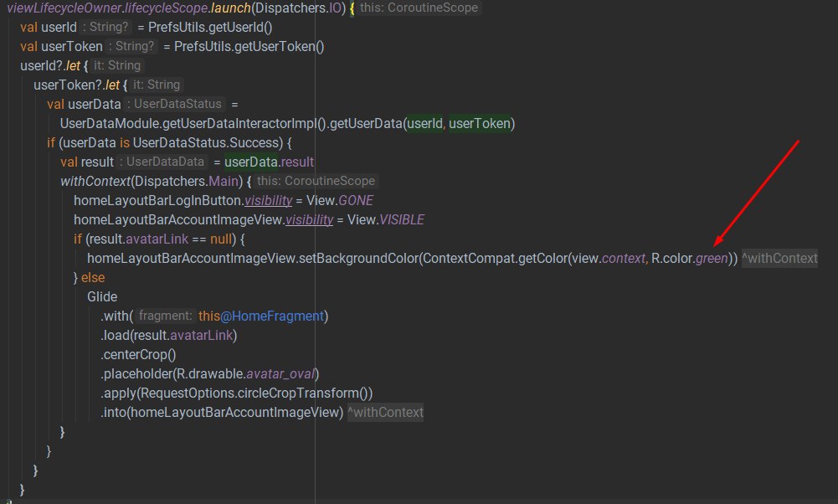Click the viewLifecycleOwner identifier

(x=64, y=8)
